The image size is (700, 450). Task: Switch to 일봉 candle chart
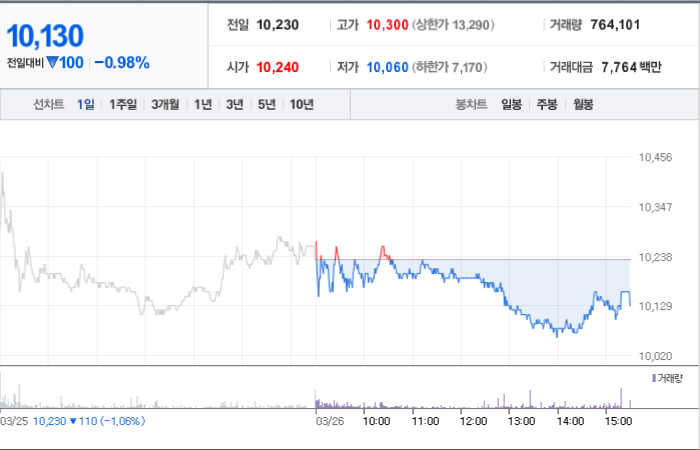511,105
